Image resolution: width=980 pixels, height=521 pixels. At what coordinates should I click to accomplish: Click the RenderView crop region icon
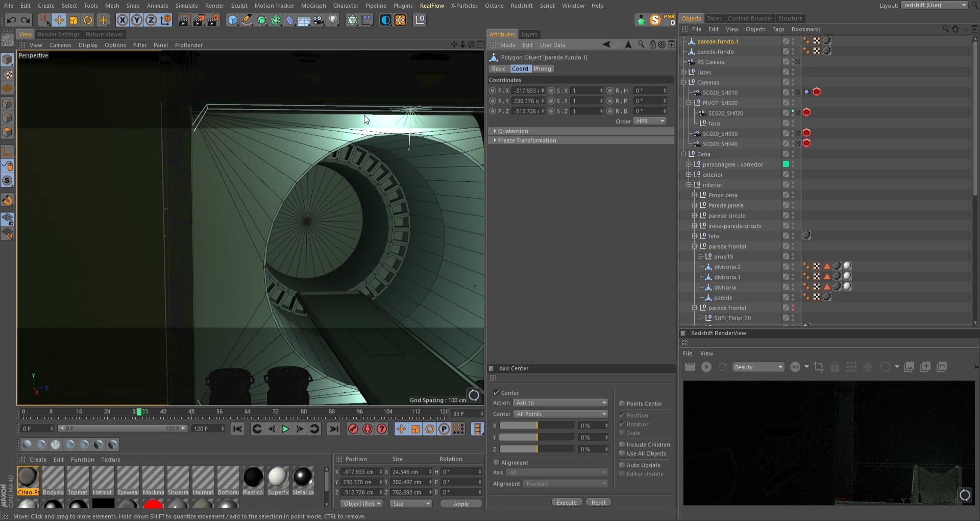819,367
